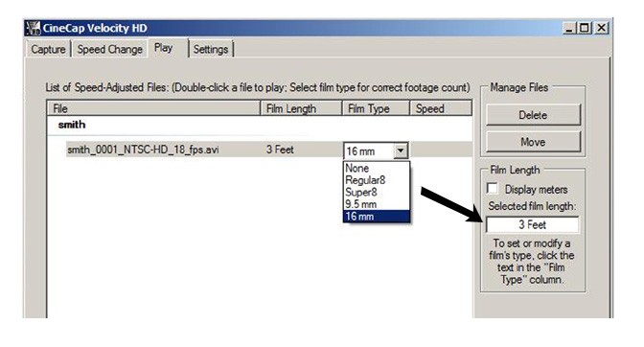Click the 16 mm combo box text field

point(368,151)
